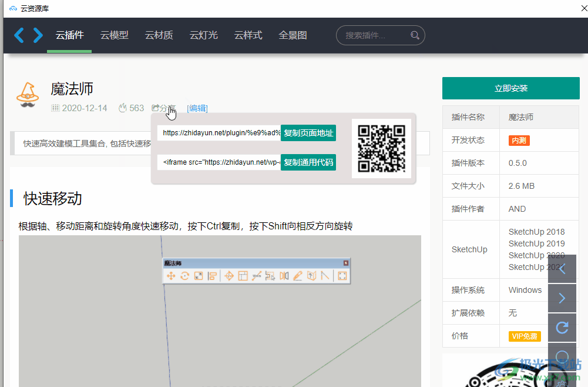The image size is (588, 387).
Task: Click the VIP免费 price badge
Action: [524, 336]
